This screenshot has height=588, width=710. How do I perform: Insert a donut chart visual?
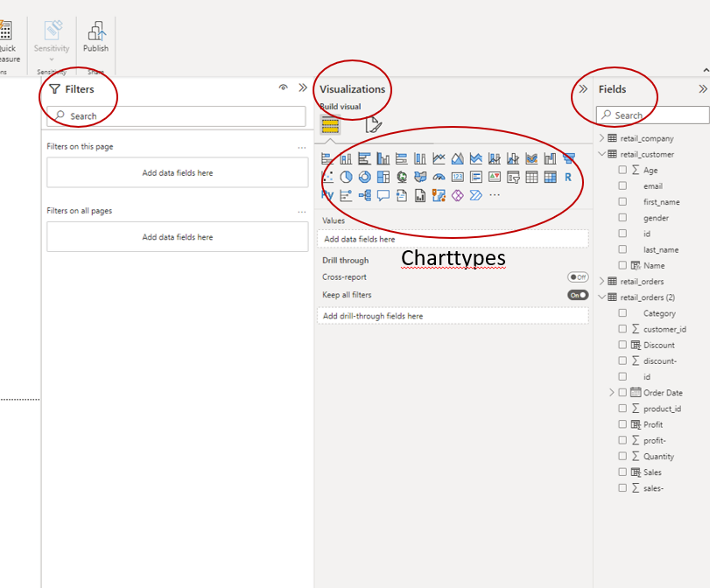coord(364,177)
